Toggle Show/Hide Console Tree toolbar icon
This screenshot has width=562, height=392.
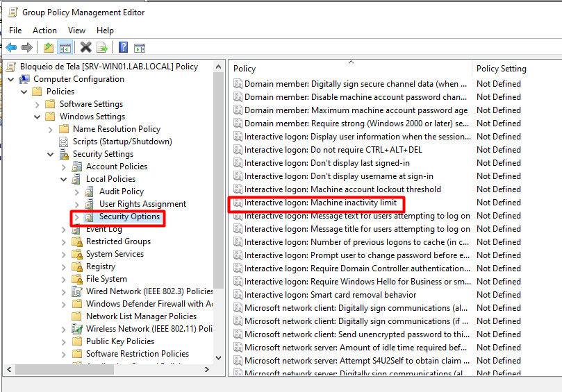click(65, 48)
